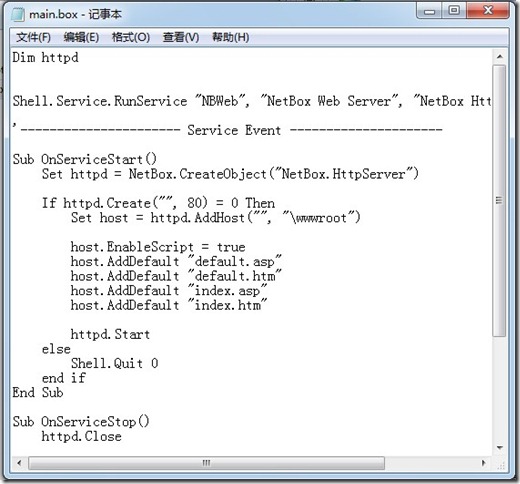
Task: Open the 格式(O) menu
Action: click(x=131, y=37)
